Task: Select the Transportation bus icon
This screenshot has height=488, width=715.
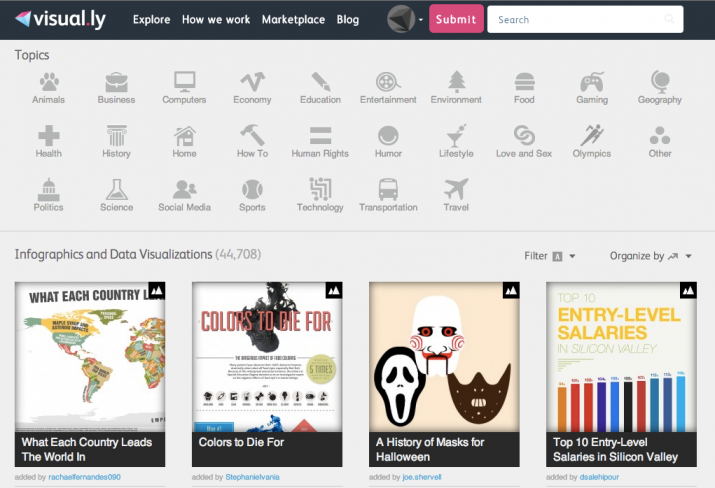Action: (388, 189)
